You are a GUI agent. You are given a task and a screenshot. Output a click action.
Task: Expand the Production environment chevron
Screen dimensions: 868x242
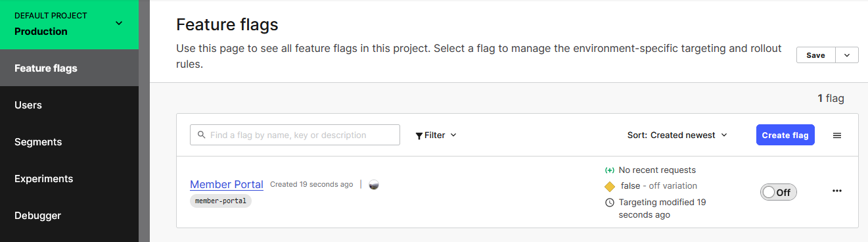click(x=119, y=24)
